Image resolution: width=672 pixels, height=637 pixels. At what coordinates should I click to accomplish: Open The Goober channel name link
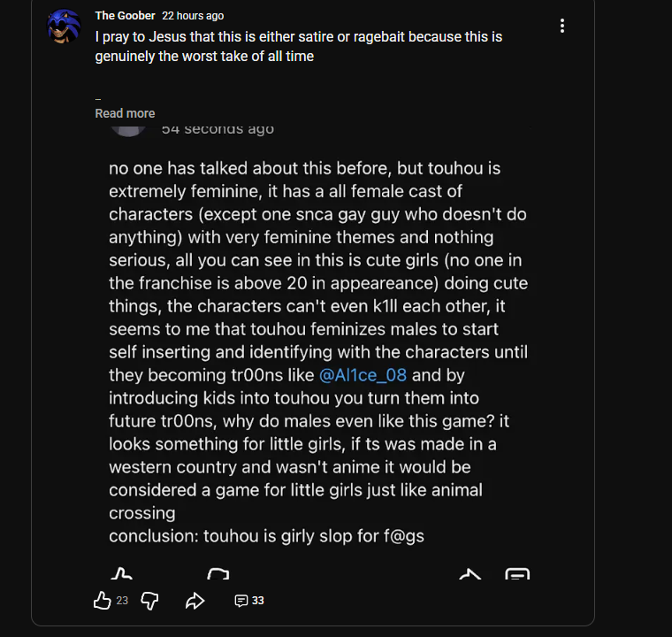point(125,16)
